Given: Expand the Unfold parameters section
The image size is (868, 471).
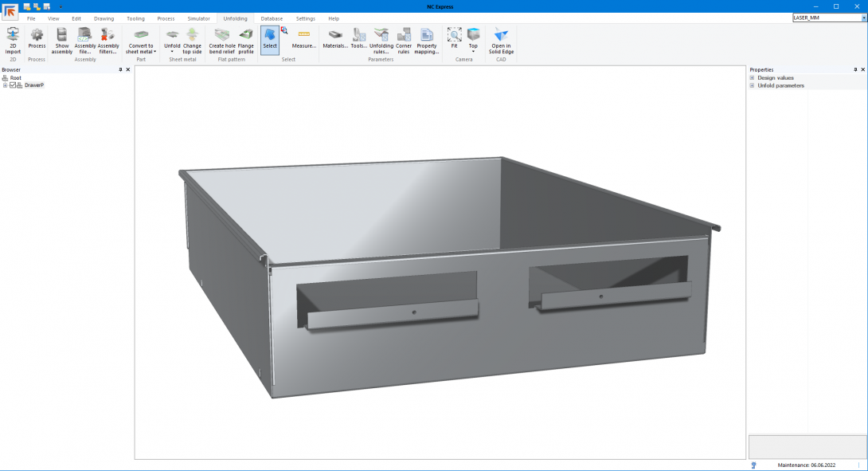Looking at the screenshot, I should 752,85.
